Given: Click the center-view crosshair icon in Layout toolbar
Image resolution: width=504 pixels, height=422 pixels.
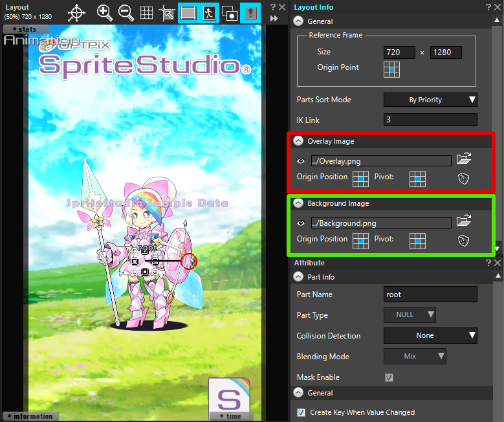Looking at the screenshot, I should (76, 13).
